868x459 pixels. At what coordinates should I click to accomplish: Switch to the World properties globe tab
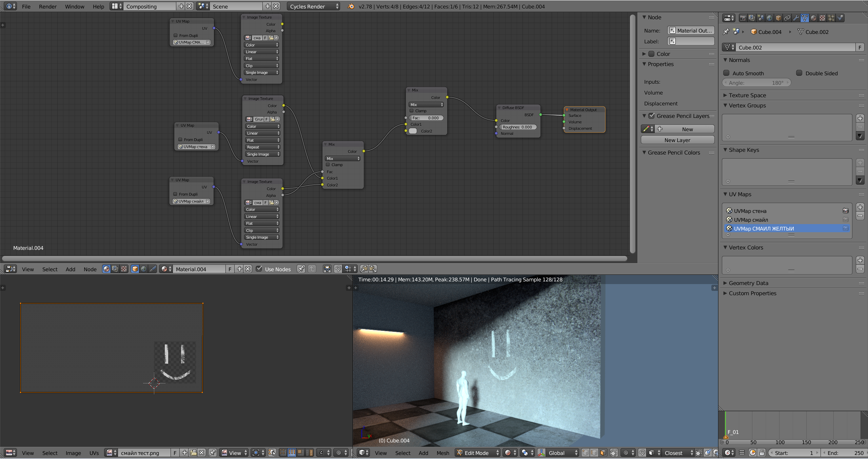(x=769, y=18)
